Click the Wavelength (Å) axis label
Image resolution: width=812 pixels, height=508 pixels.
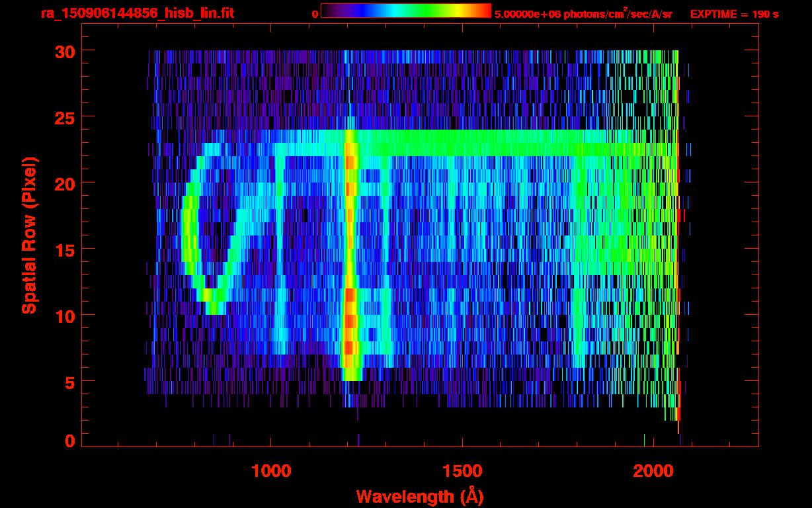(419, 496)
